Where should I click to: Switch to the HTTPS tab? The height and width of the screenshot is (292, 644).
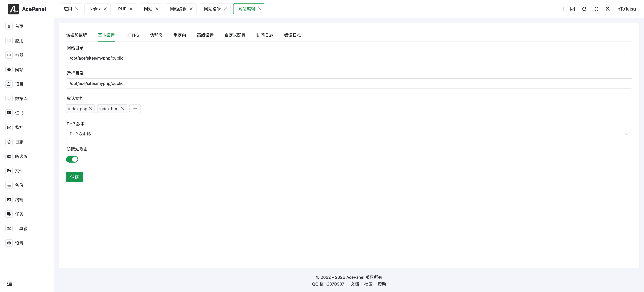click(132, 35)
